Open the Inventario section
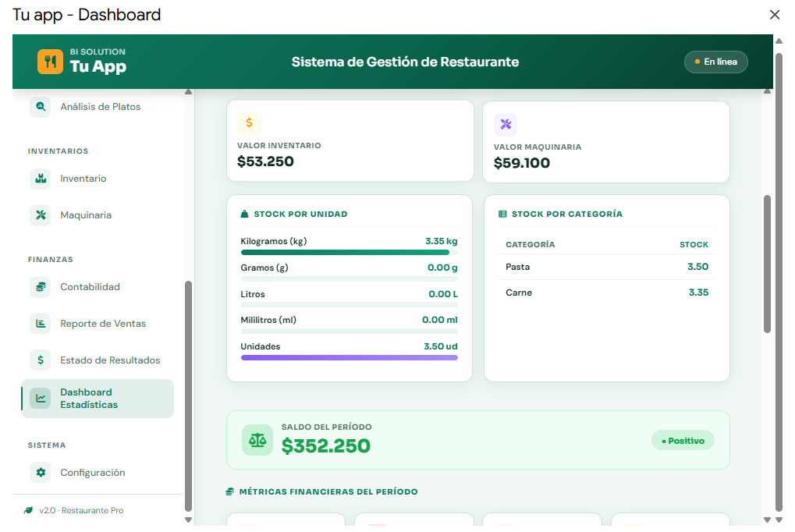The image size is (795, 532). (x=98, y=179)
